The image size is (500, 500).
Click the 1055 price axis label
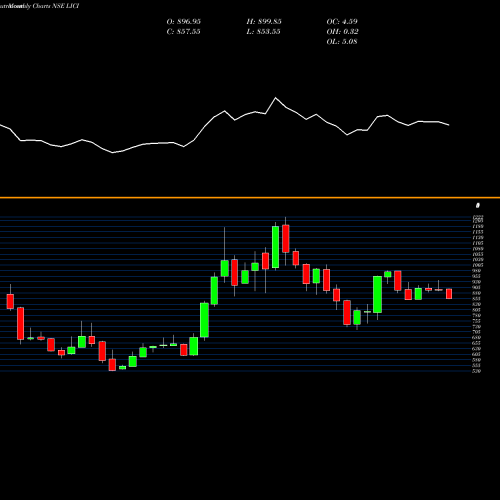click(x=477, y=254)
